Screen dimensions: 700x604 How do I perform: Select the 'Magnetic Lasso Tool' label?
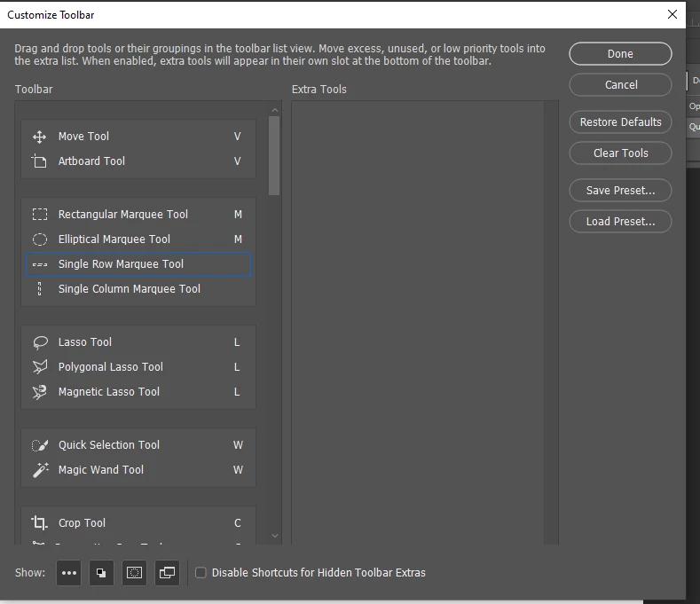(109, 392)
